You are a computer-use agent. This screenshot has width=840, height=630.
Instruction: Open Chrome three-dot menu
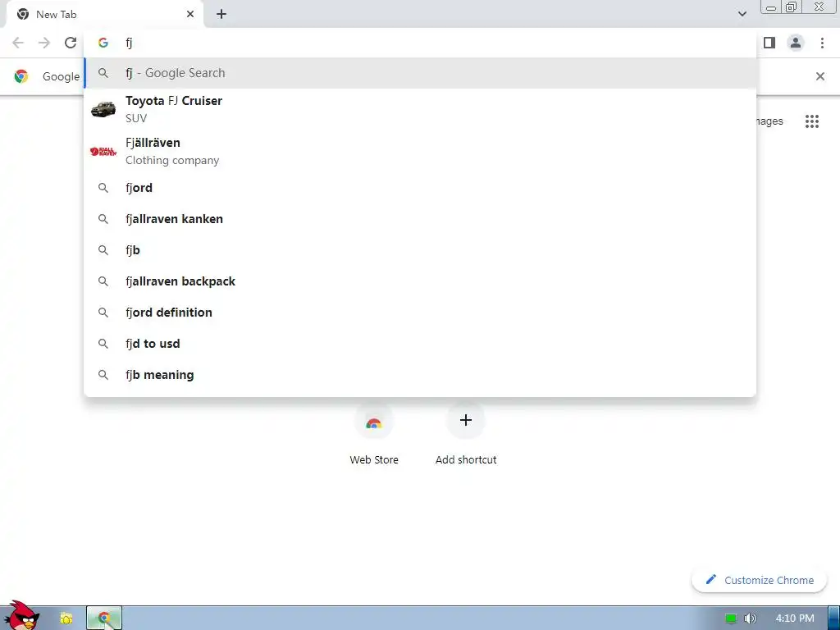[x=822, y=43]
